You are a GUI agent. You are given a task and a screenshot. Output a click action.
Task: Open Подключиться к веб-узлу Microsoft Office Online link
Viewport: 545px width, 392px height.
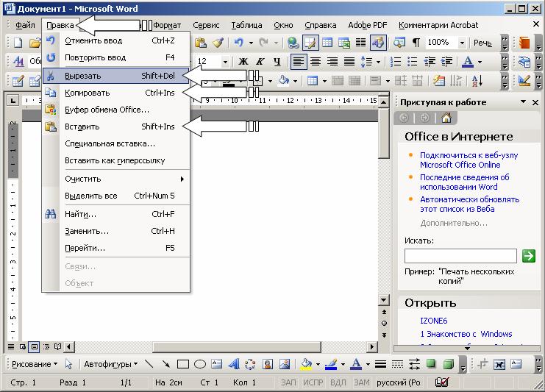click(469, 160)
